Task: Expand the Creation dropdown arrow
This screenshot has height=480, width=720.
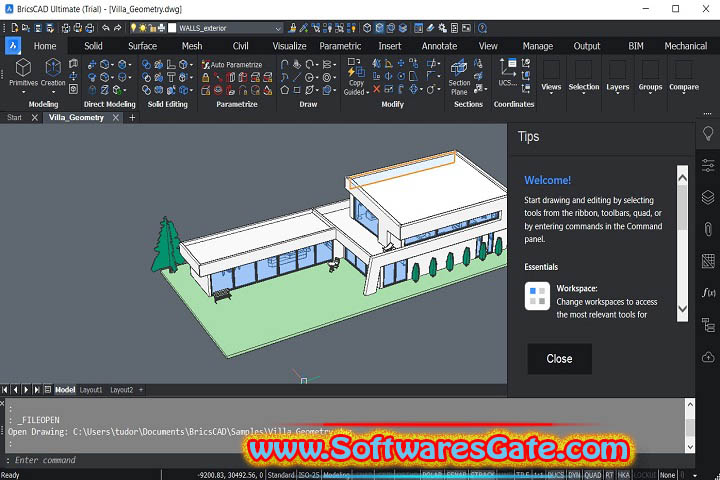Action: pyautogui.click(x=53, y=92)
